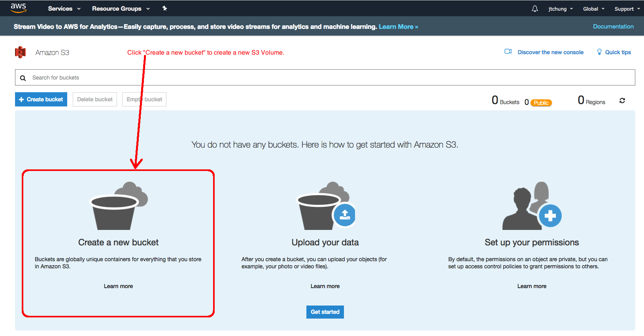Viewport: 644px width, 336px height.
Task: Expand the Services menu
Action: click(x=64, y=8)
